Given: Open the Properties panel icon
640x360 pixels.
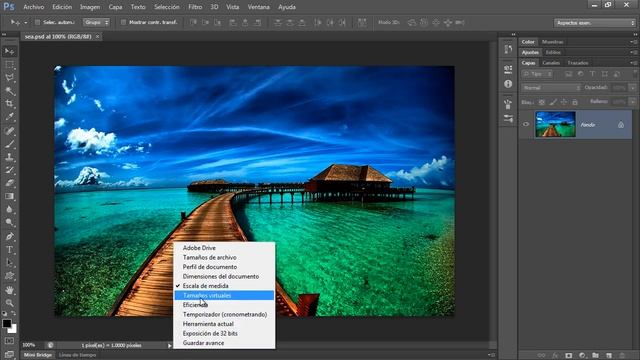Looking at the screenshot, I should point(508,69).
